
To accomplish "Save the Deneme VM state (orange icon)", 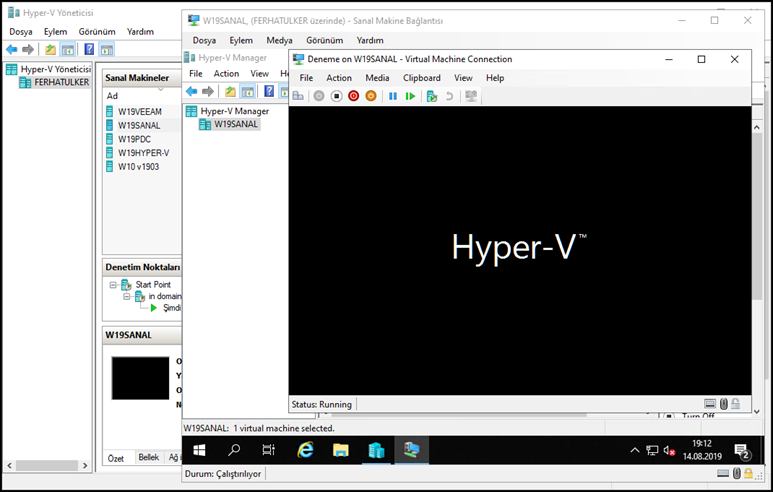I will pos(371,96).
